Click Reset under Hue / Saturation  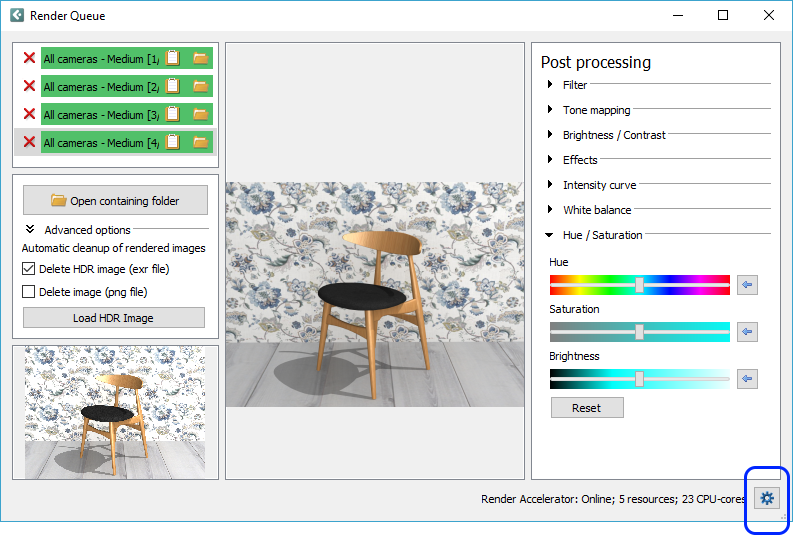587,408
